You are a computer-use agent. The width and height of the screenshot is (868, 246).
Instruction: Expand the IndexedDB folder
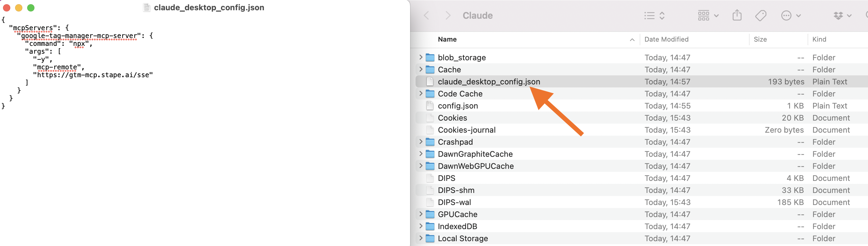pyautogui.click(x=420, y=226)
